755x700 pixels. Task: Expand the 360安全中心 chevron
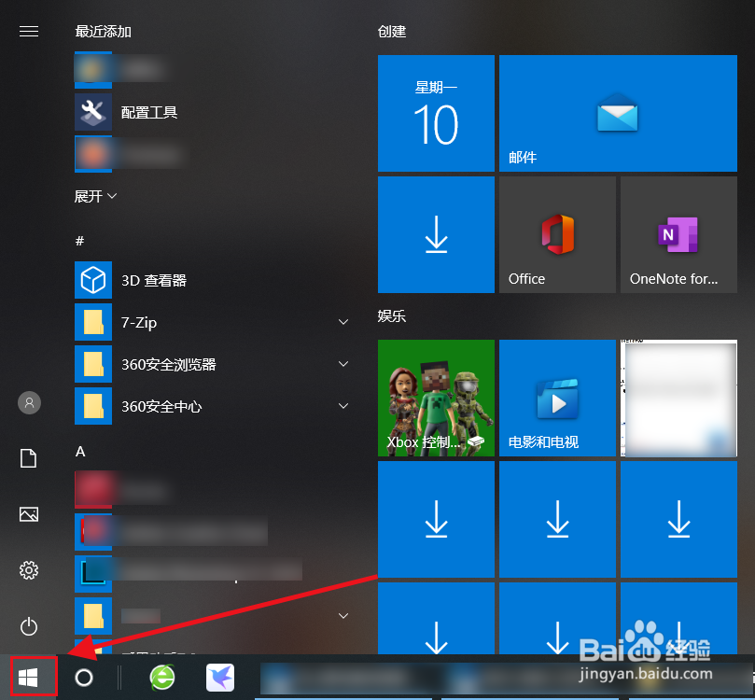click(343, 406)
